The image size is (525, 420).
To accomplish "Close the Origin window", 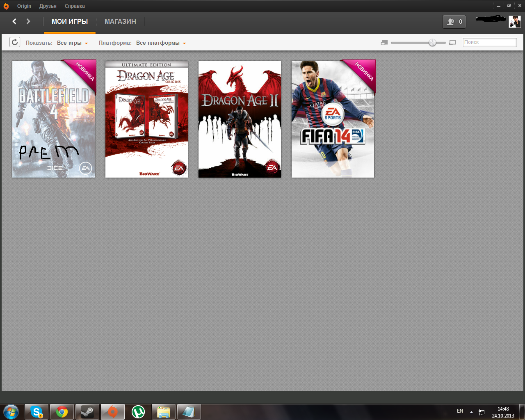I will coord(519,6).
